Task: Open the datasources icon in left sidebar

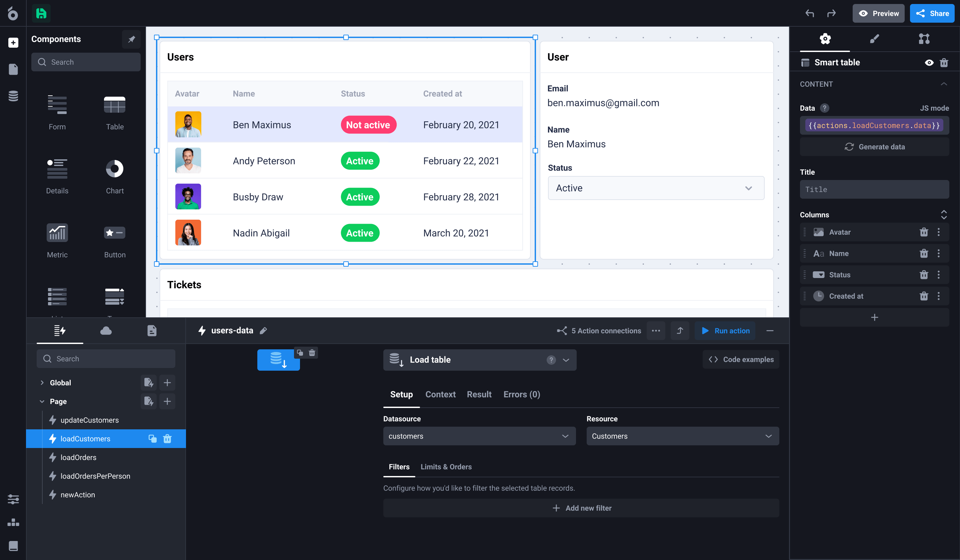Action: coord(13,96)
